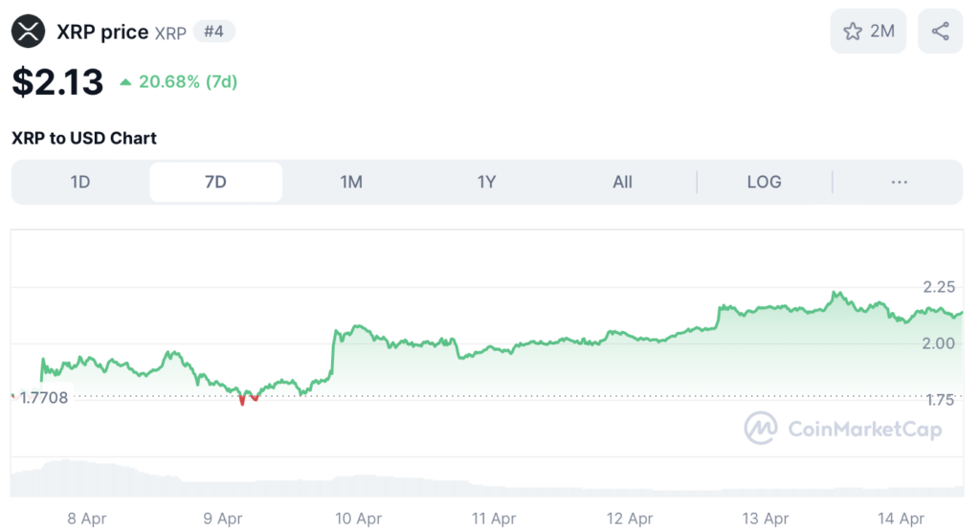The width and height of the screenshot is (980, 531).
Task: Add XRP to watchlist with star button
Action: point(868,32)
